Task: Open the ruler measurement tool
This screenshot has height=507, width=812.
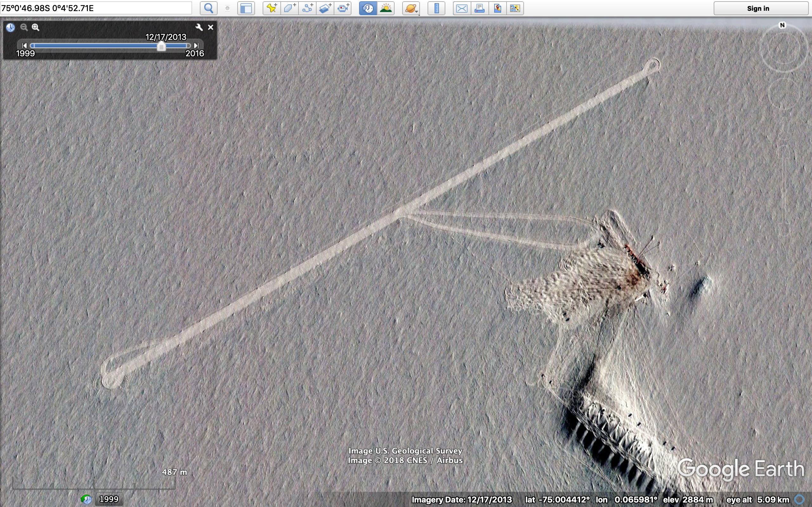Action: [x=436, y=8]
